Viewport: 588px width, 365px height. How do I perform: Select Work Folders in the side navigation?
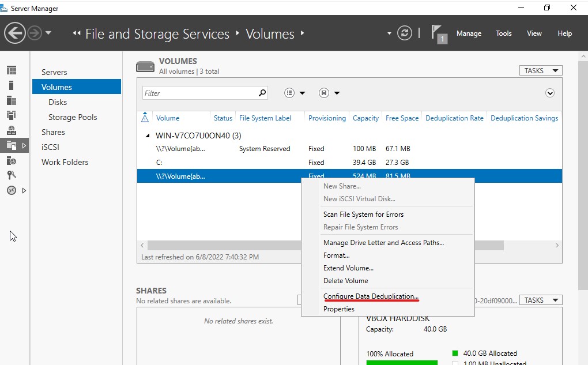click(65, 162)
